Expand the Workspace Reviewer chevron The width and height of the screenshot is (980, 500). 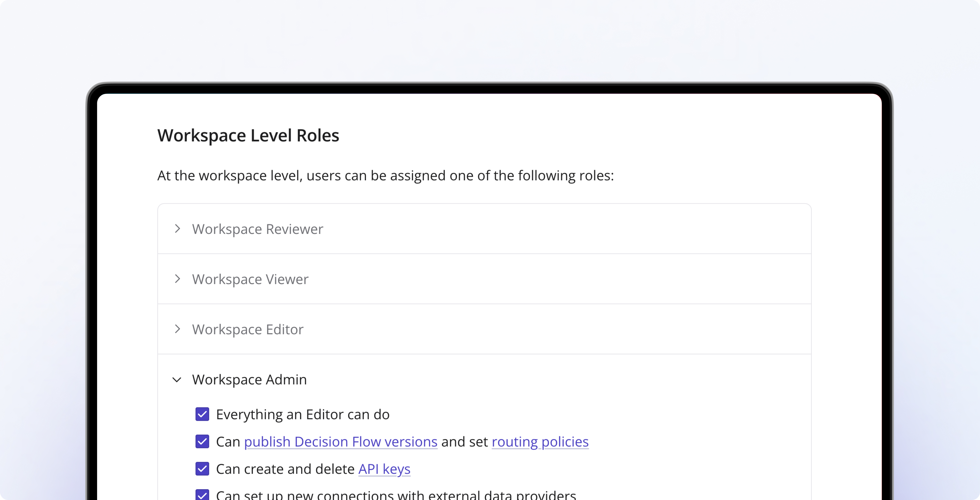pyautogui.click(x=177, y=229)
